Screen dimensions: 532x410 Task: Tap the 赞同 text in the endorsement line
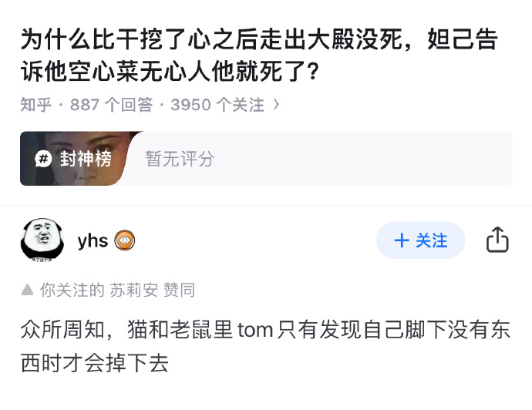(x=179, y=290)
